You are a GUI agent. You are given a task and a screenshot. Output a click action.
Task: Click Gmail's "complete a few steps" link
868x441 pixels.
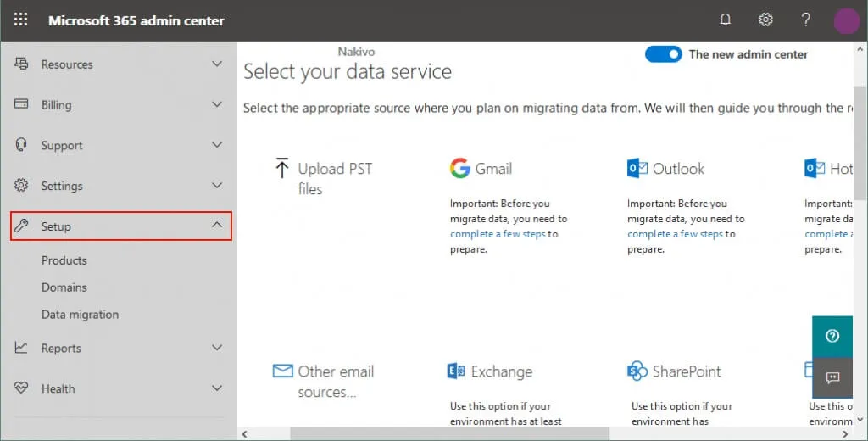(498, 234)
